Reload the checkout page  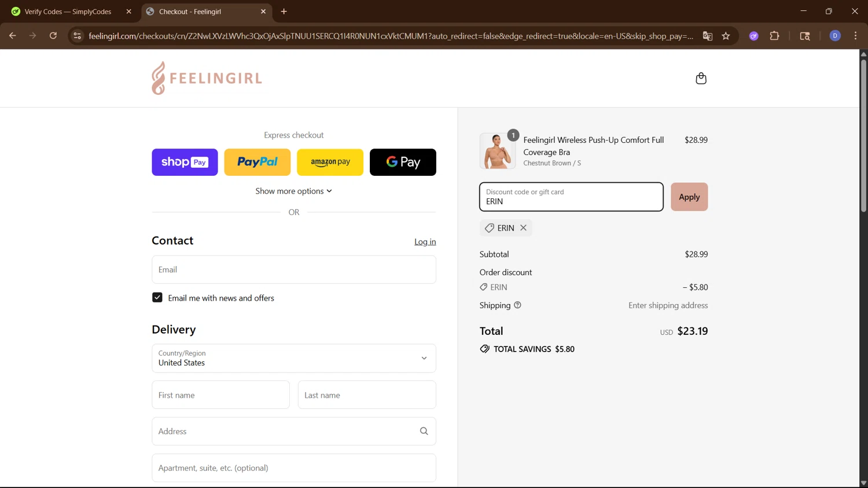click(53, 36)
